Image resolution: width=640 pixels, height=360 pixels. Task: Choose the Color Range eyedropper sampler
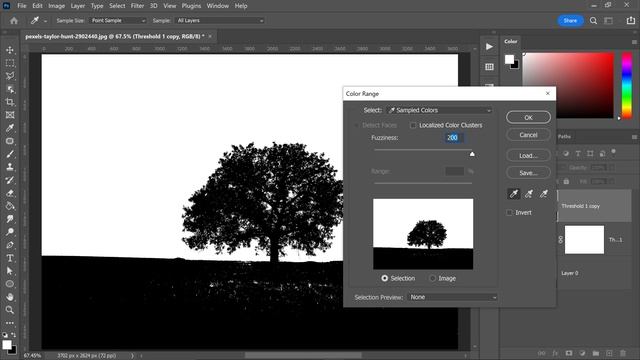coord(514,194)
